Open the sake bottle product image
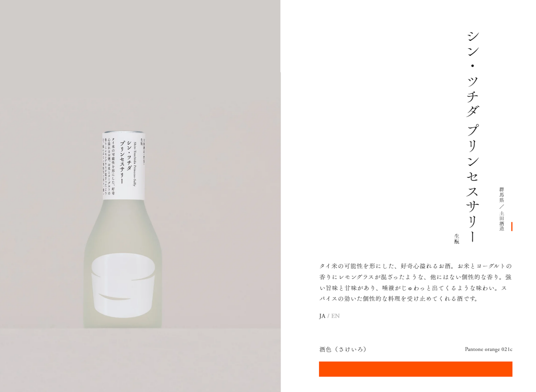This screenshot has height=392, width=536. (123, 229)
